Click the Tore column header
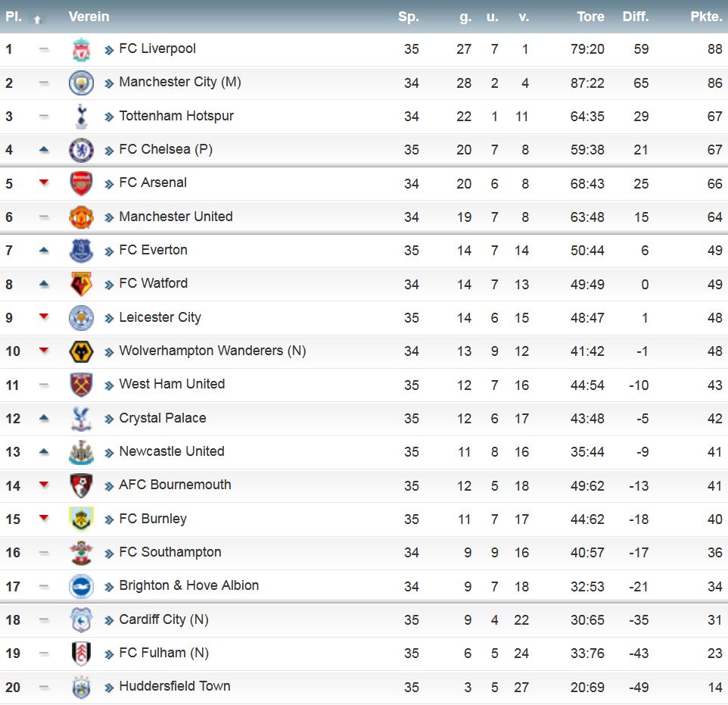The height and width of the screenshot is (705, 728). pyautogui.click(x=590, y=17)
